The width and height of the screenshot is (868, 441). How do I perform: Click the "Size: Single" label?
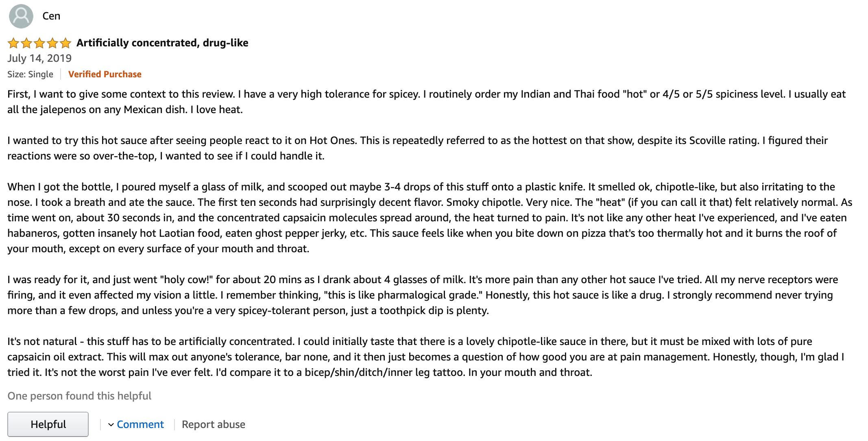pos(30,74)
